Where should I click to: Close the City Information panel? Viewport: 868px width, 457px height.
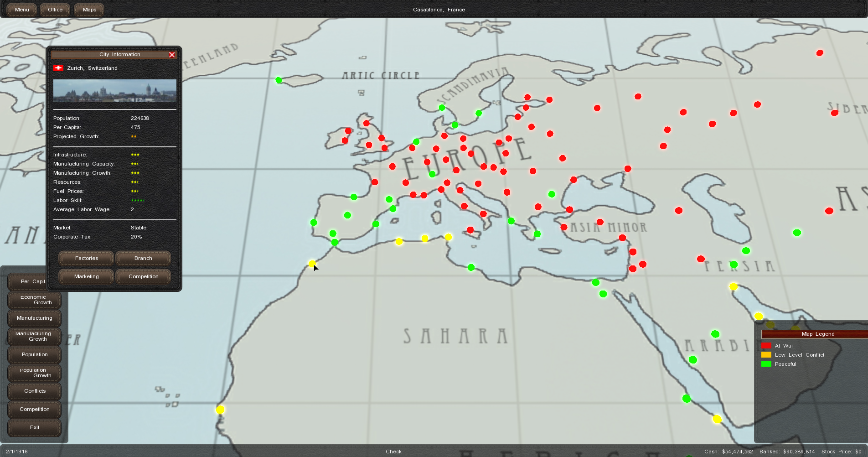[x=172, y=55]
